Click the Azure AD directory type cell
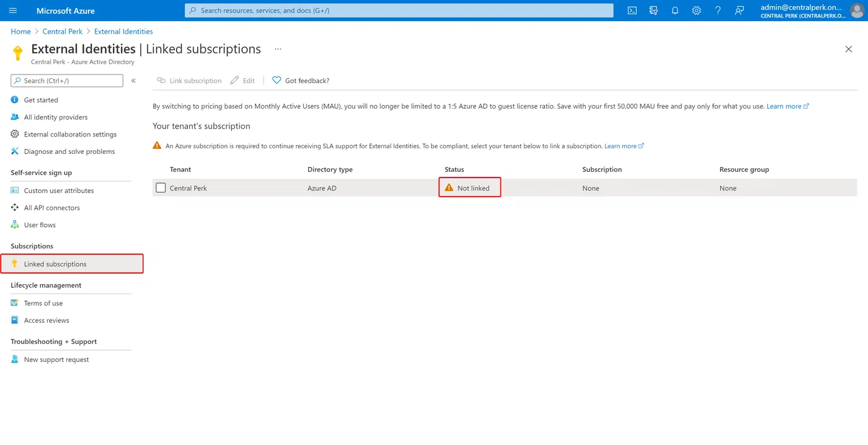Screen dimensions: 868x445 click(x=322, y=188)
